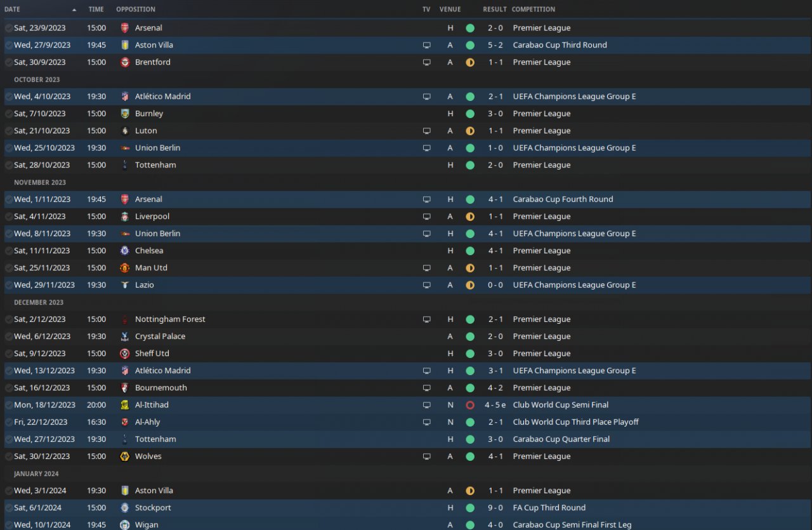The width and height of the screenshot is (812, 530).
Task: Click the TV icon for the Aston Villa Carabao Cup match
Action: (x=427, y=45)
